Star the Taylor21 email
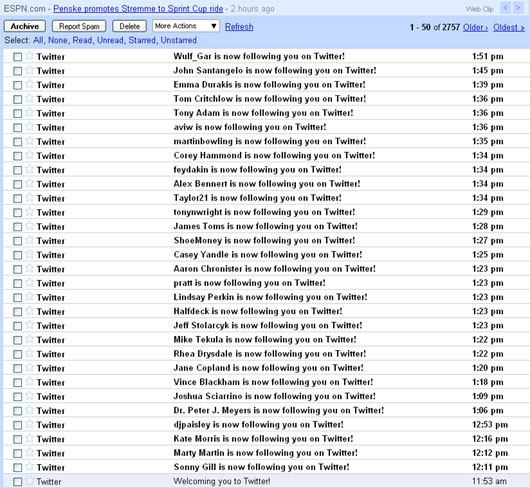 coord(30,198)
